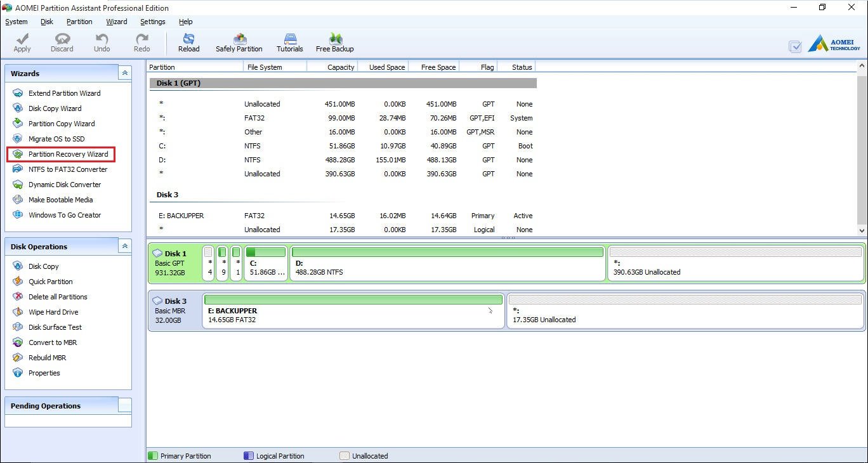Click the AOMEI Technology logo

(834, 44)
